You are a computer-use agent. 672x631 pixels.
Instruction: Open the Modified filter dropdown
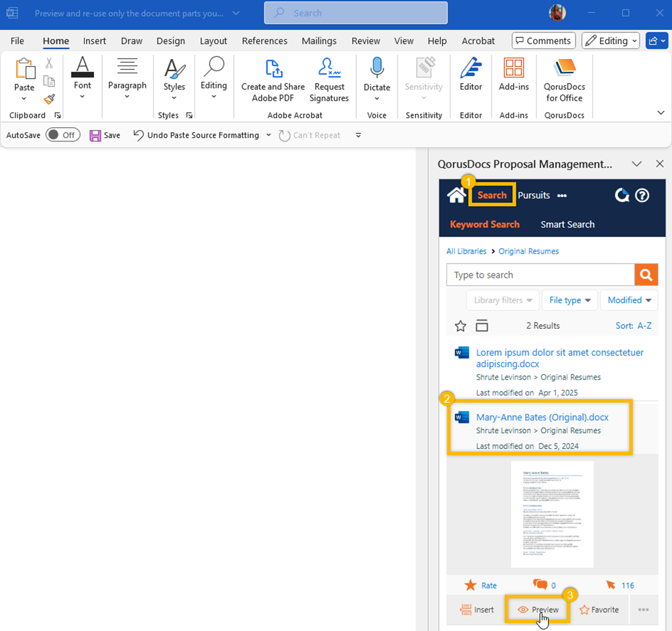click(x=629, y=300)
